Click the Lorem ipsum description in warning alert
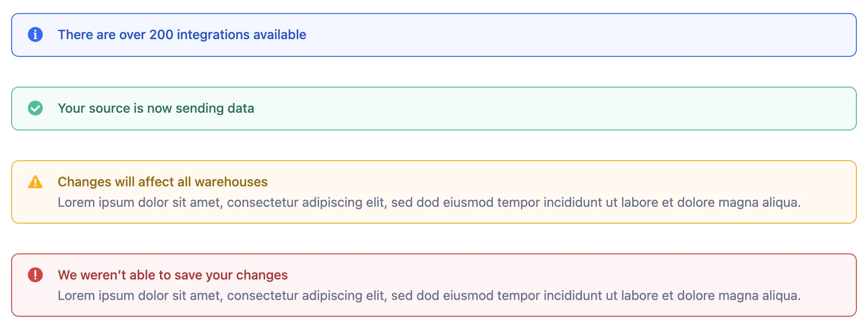868x327 pixels. (x=429, y=203)
